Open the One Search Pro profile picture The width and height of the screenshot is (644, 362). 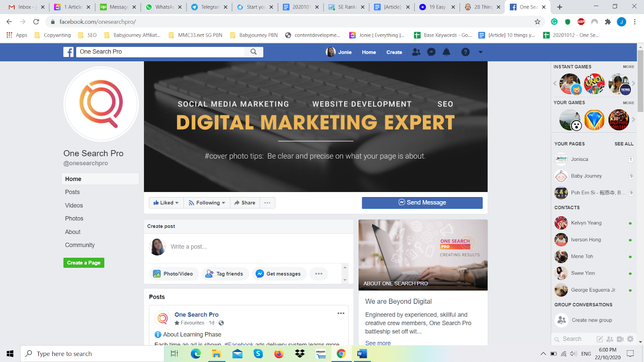click(x=101, y=104)
